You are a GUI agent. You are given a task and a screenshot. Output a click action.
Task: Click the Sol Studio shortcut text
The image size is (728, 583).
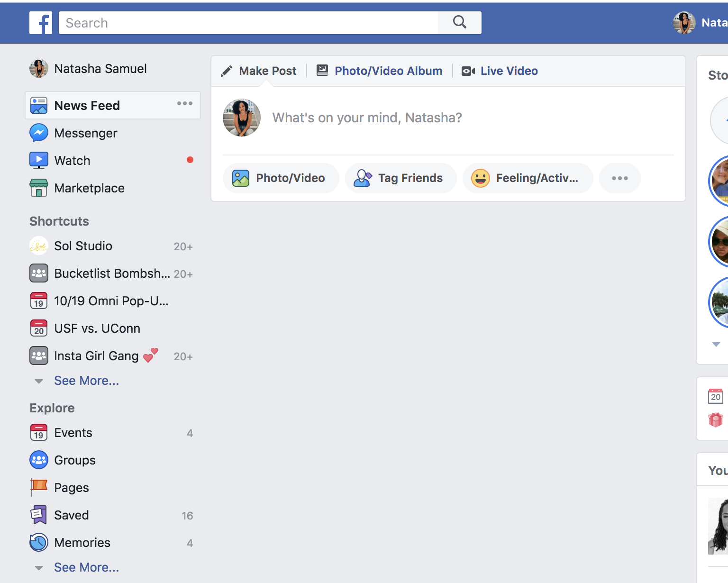point(83,246)
